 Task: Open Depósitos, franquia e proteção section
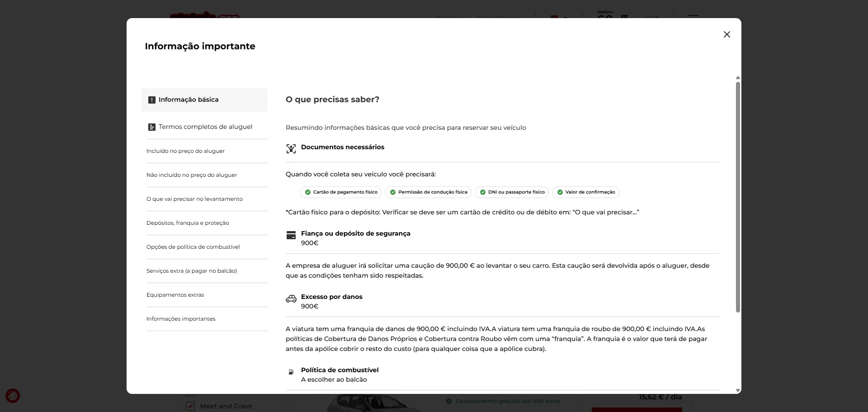point(188,223)
